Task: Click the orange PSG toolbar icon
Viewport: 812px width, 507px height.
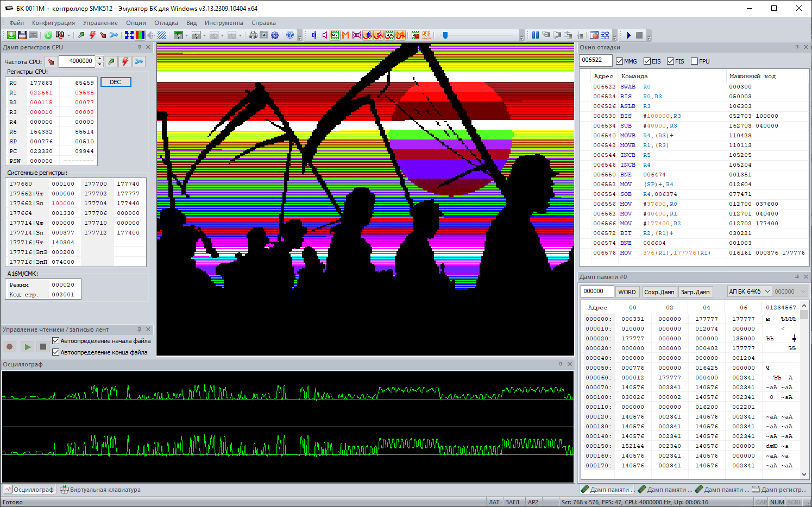Action: point(426,35)
